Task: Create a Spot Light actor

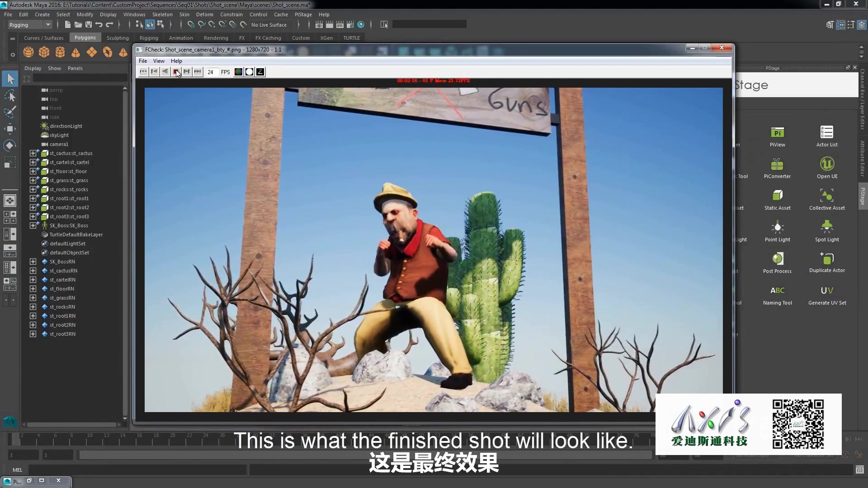Action: [827, 227]
